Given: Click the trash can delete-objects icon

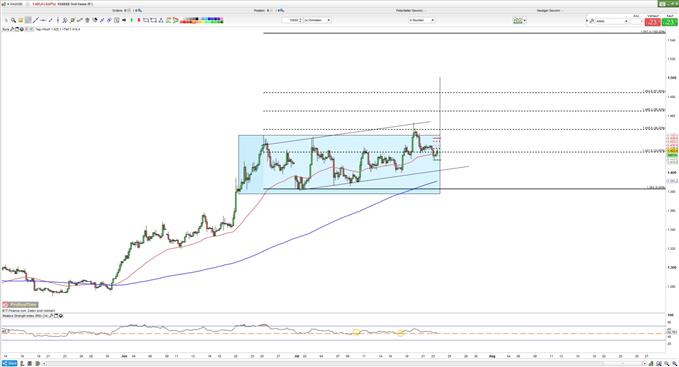Looking at the screenshot, I should click(x=87, y=20).
